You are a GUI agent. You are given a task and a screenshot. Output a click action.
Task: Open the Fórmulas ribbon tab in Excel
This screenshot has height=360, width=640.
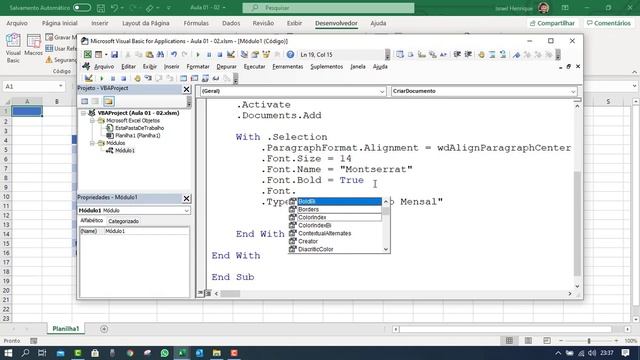[x=196, y=23]
